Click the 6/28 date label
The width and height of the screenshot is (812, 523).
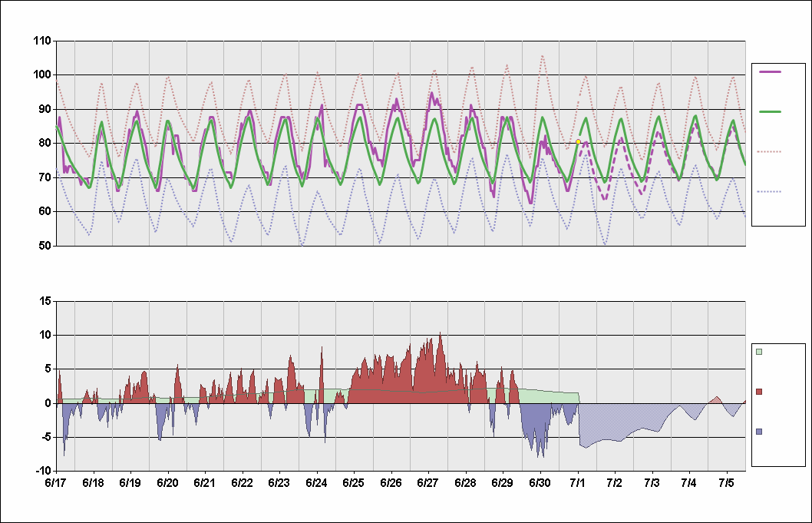click(x=466, y=483)
